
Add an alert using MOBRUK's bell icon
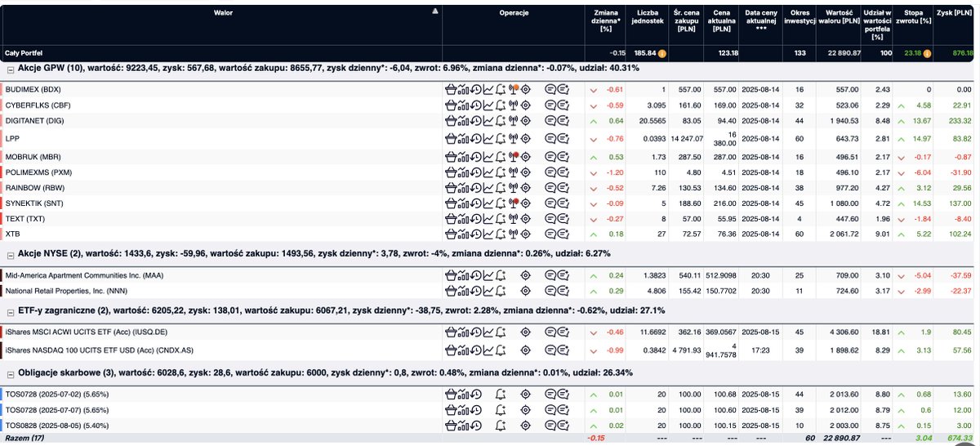click(501, 156)
